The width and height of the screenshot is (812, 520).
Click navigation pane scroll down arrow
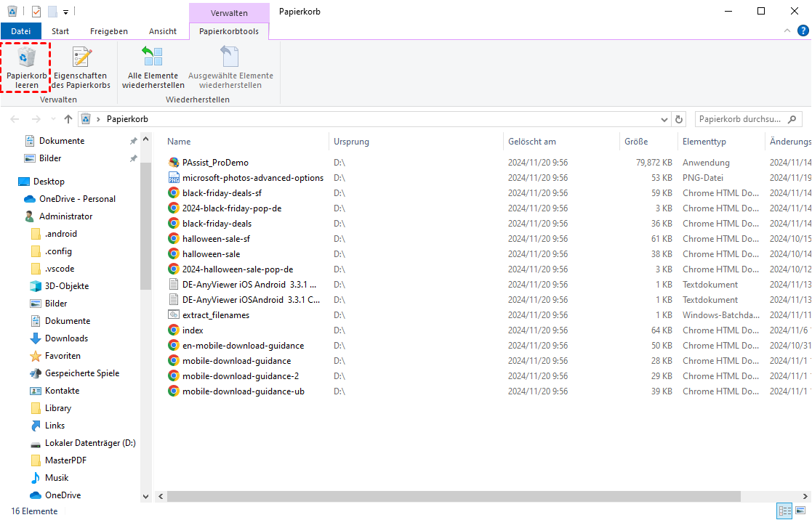pos(145,496)
